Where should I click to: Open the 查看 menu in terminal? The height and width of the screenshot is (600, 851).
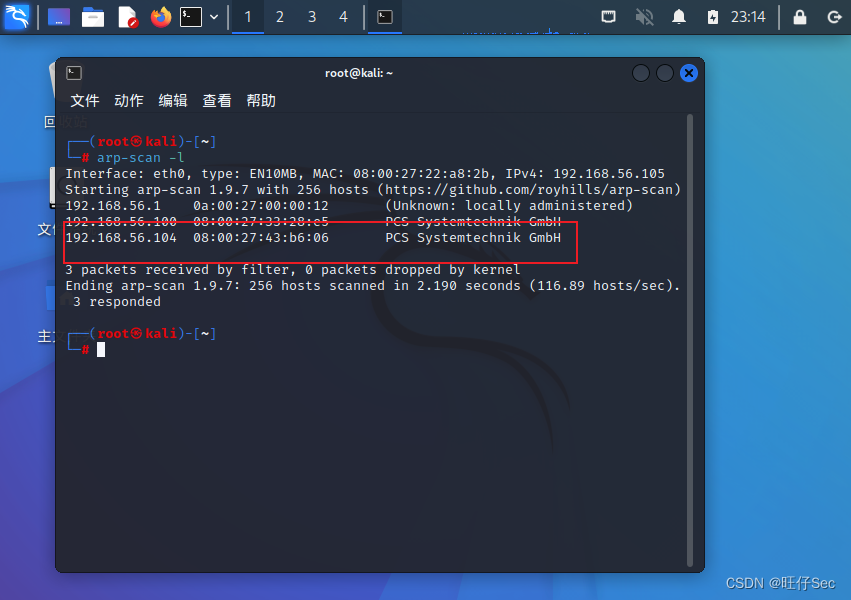[x=217, y=100]
